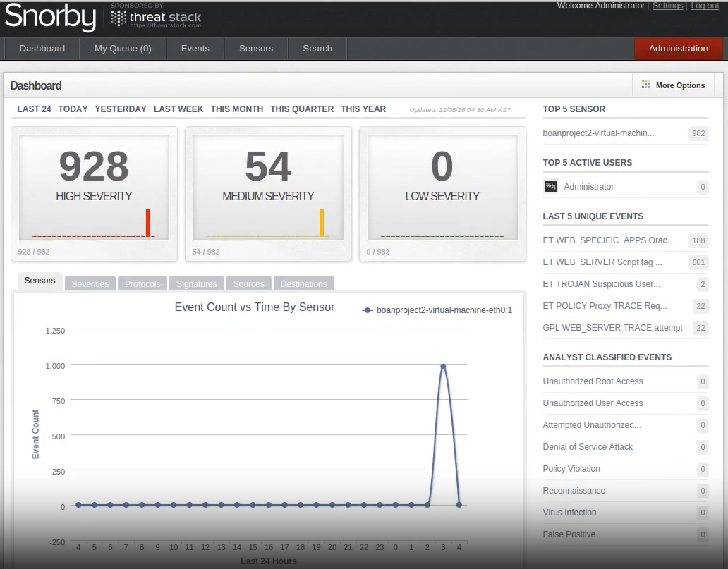
Task: Click the red High Severity sparkline bar
Action: tap(148, 223)
